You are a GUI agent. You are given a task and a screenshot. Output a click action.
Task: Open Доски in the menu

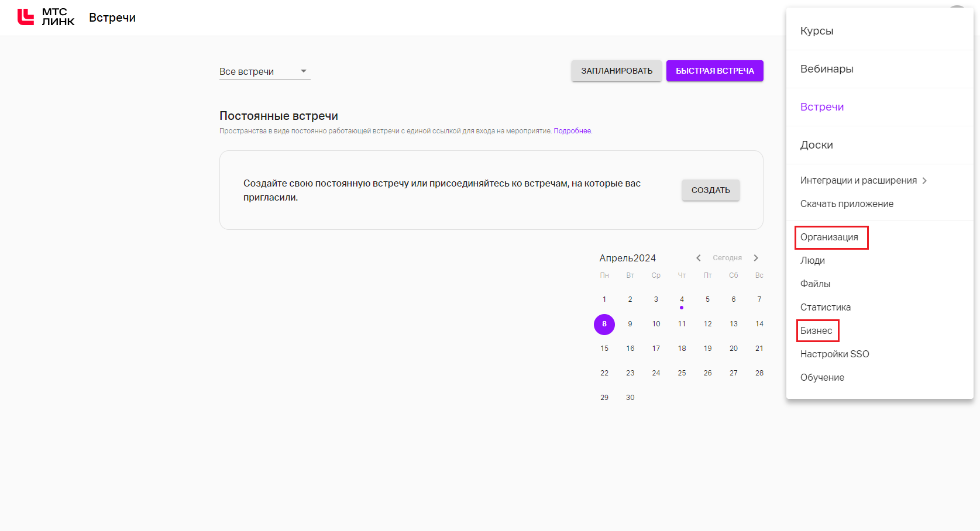coord(817,145)
